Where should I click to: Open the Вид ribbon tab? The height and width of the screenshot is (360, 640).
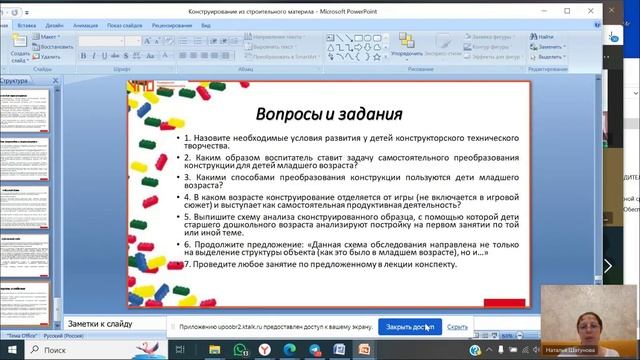click(x=206, y=25)
